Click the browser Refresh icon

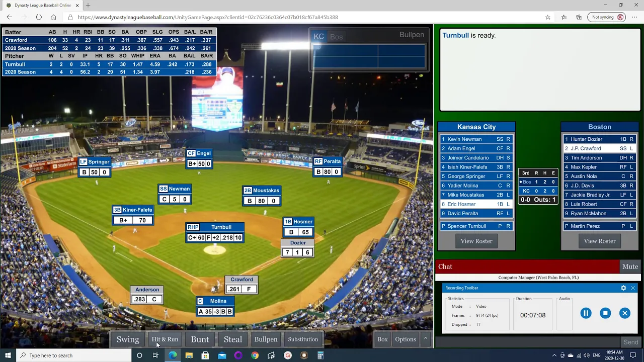(39, 17)
